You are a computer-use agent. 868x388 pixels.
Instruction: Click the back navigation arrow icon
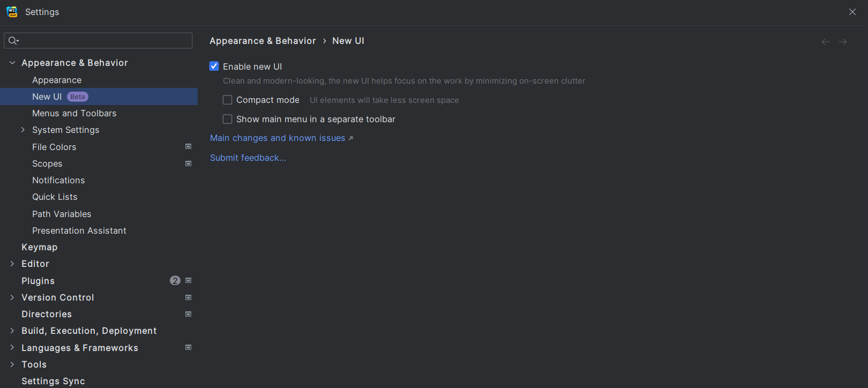point(826,42)
